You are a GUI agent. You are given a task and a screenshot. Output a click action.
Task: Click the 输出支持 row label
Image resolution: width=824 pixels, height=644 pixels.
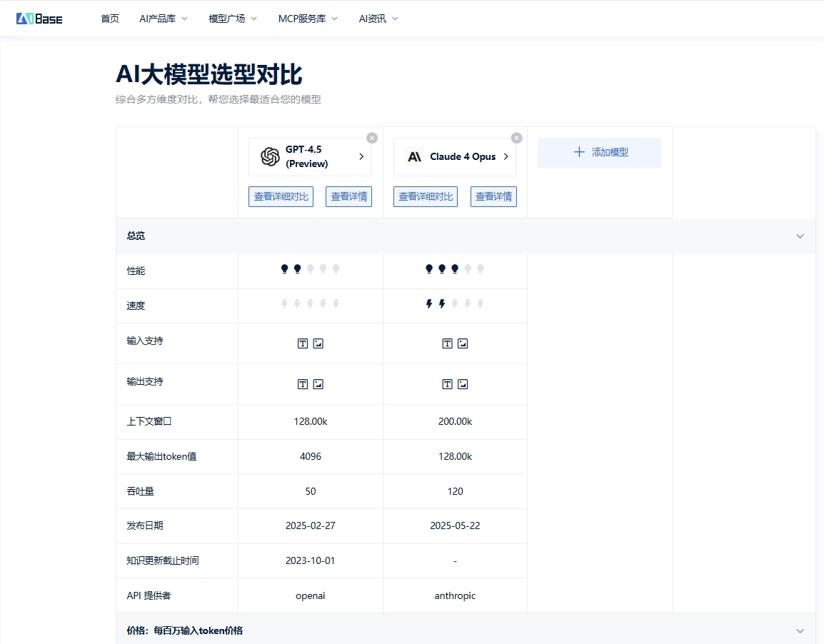coord(145,381)
